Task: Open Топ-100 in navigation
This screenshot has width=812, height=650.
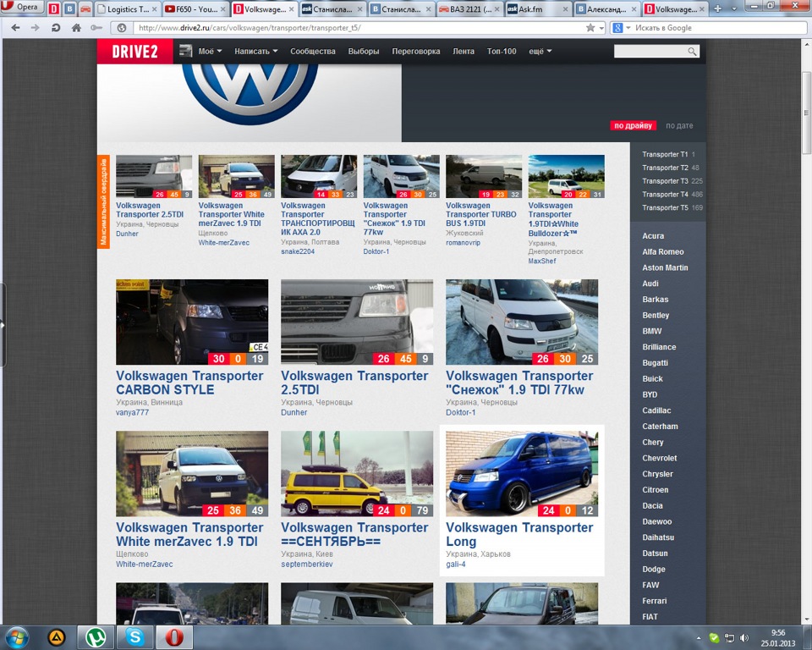Action: pyautogui.click(x=502, y=52)
